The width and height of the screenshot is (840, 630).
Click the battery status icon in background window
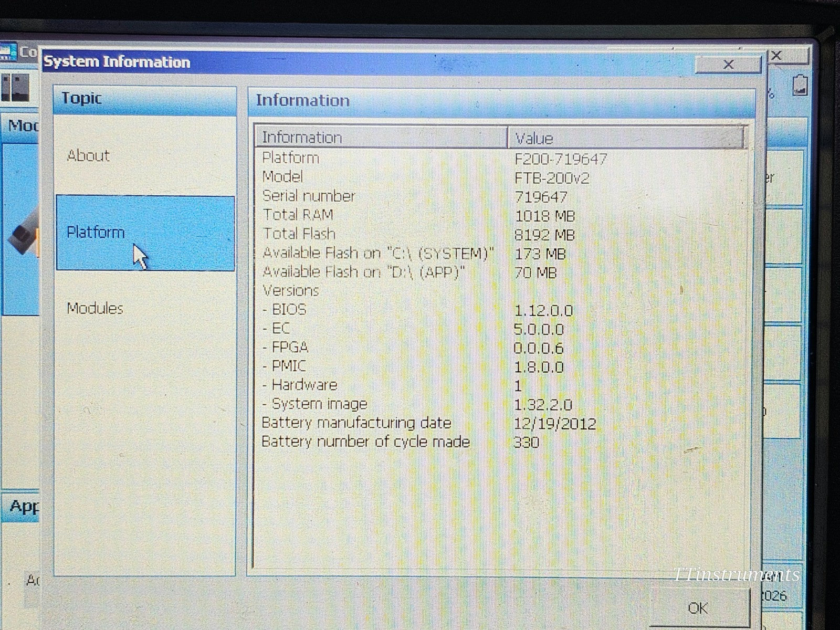(800, 86)
